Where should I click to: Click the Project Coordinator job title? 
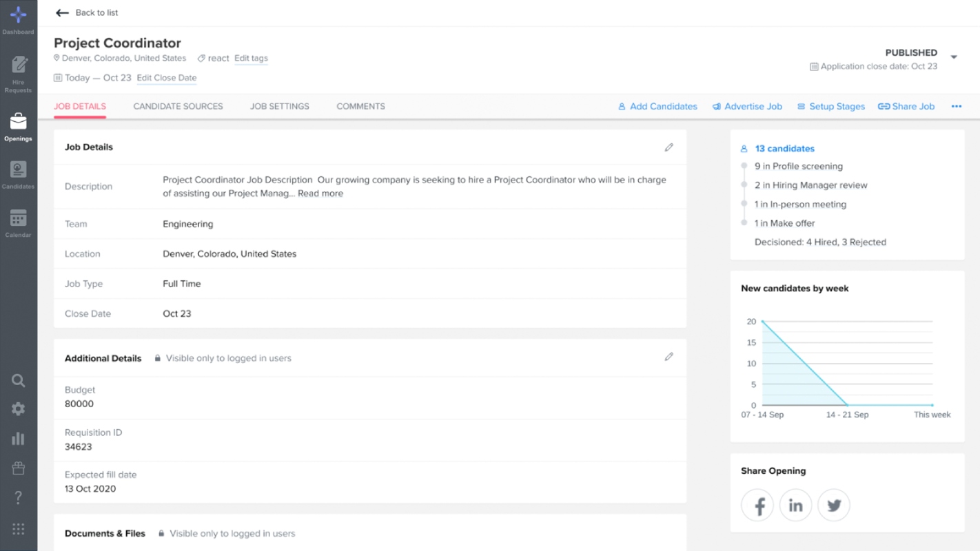(x=117, y=43)
